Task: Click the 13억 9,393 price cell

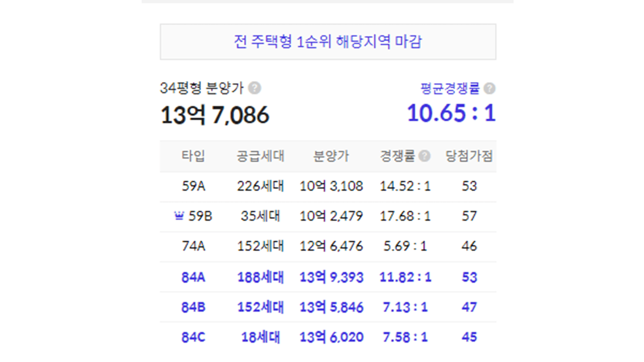Action: 331,277
